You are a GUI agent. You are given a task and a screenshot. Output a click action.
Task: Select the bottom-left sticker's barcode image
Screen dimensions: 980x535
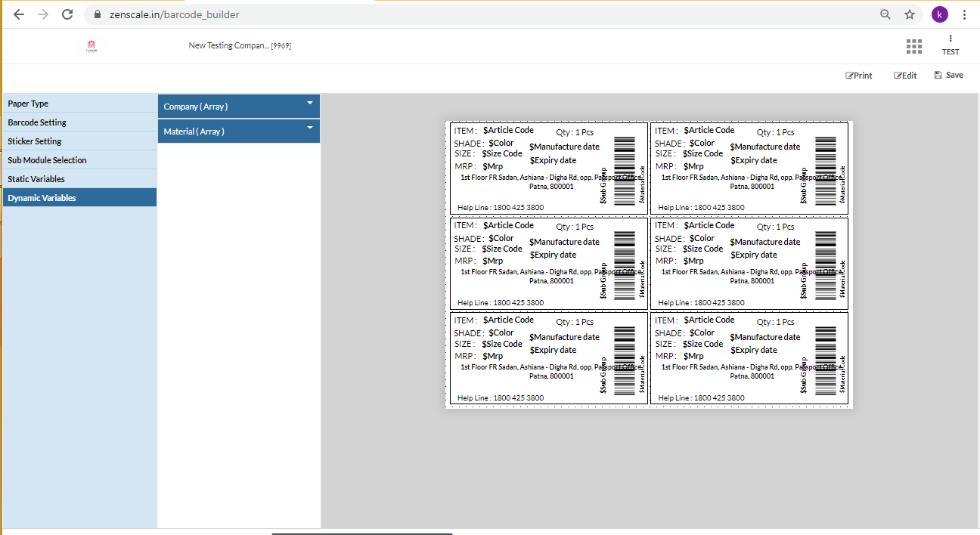[625, 361]
